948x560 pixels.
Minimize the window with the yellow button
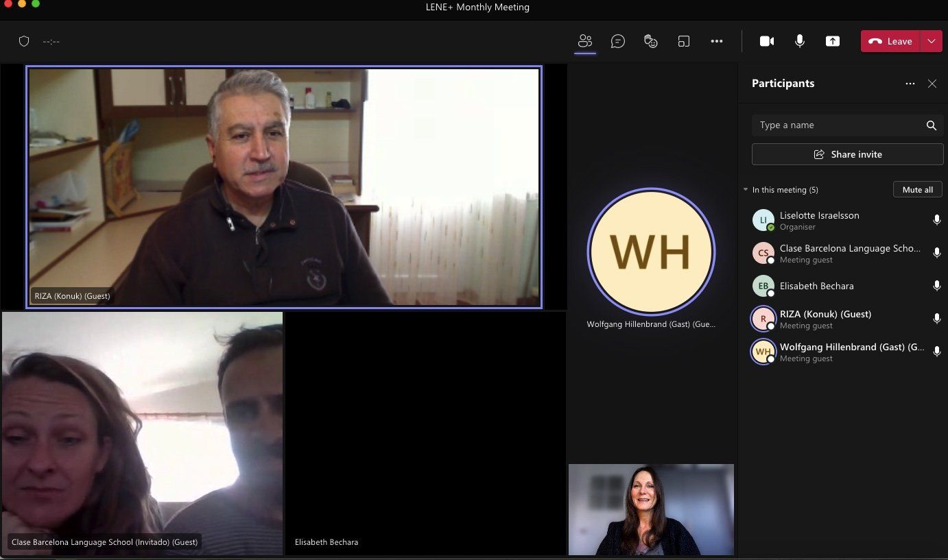22,4
